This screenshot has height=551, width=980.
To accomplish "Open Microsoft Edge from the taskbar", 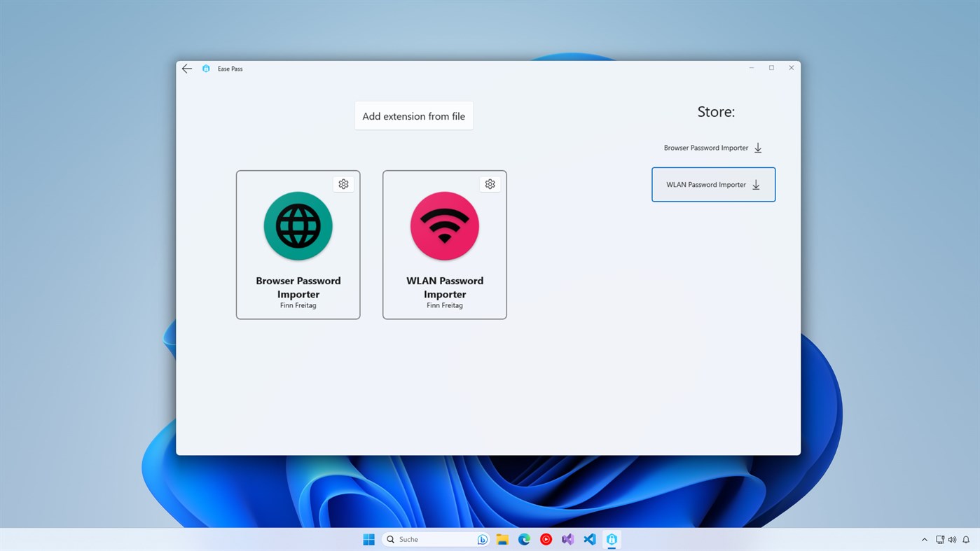I will [x=524, y=539].
